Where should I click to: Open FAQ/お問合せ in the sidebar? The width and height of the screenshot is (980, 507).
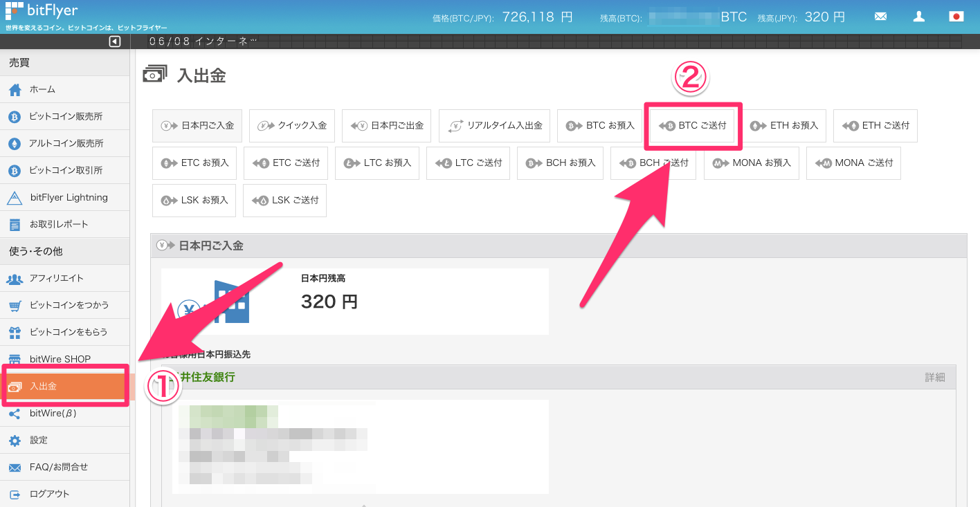59,467
